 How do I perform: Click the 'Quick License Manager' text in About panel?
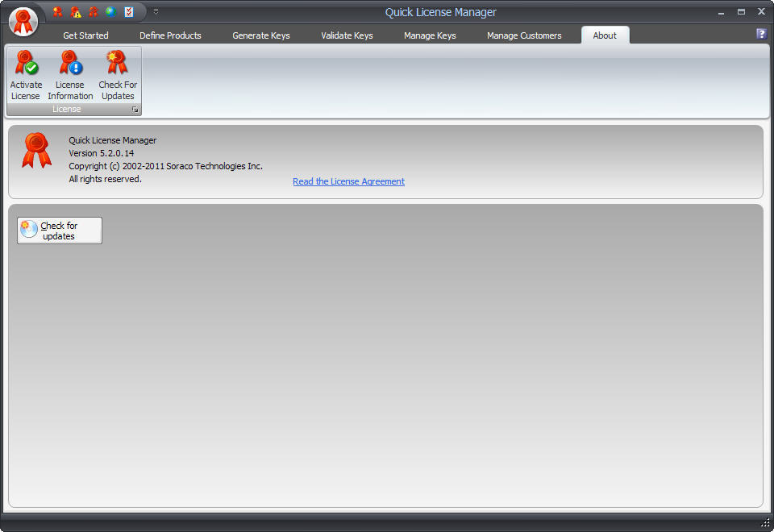tap(113, 140)
